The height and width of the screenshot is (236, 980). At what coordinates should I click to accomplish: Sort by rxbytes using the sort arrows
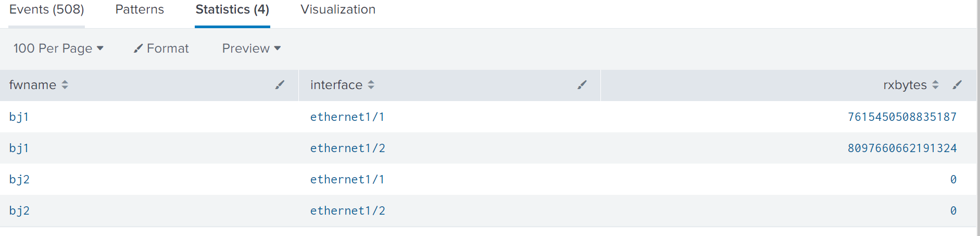click(935, 85)
